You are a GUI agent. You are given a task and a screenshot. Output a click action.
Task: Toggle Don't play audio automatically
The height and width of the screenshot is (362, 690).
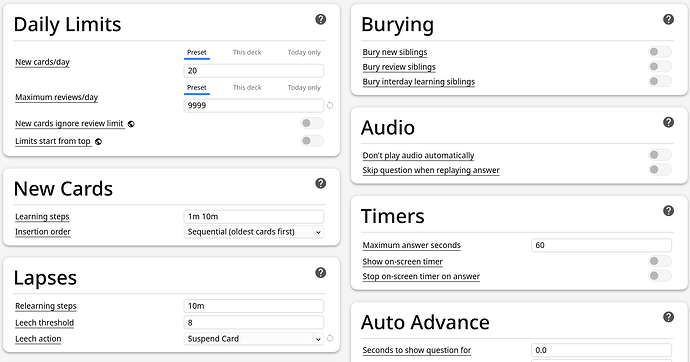pyautogui.click(x=660, y=155)
